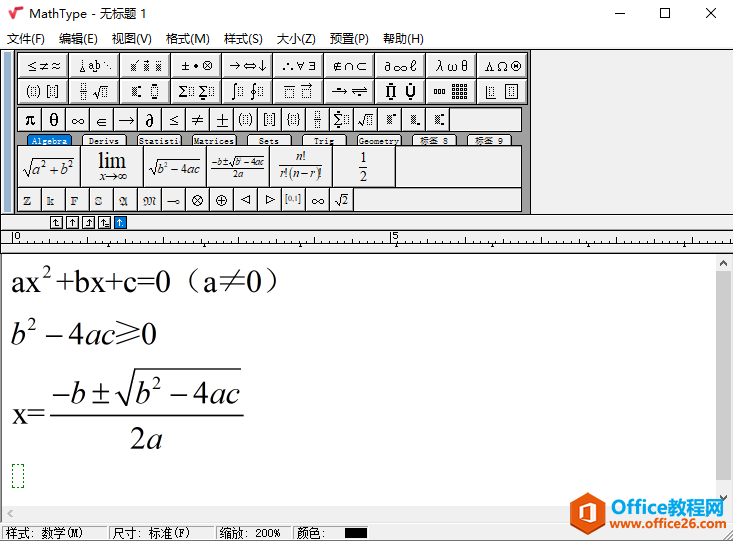Open the labeled arrow templates palette
Screen dimensions: 733x541
349,91
